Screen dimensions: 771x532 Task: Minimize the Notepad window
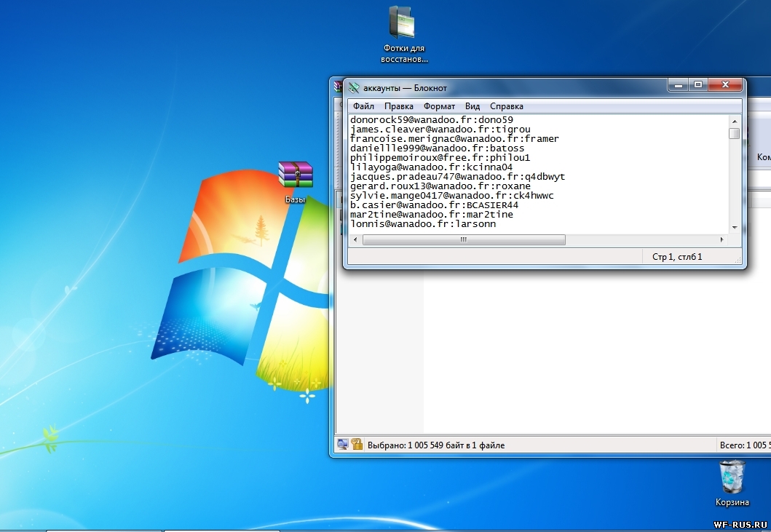679,85
